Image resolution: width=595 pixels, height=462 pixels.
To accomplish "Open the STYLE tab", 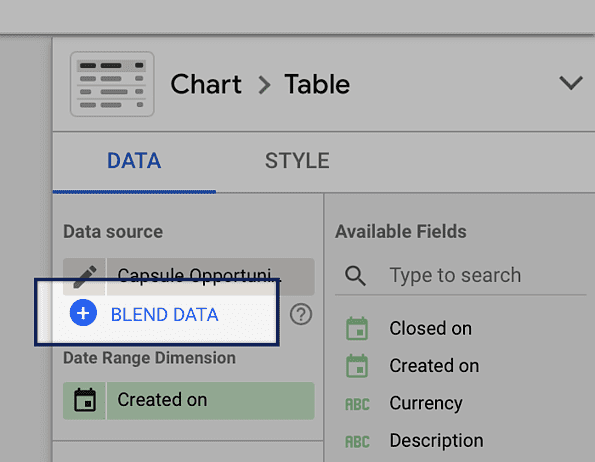I will [297, 161].
